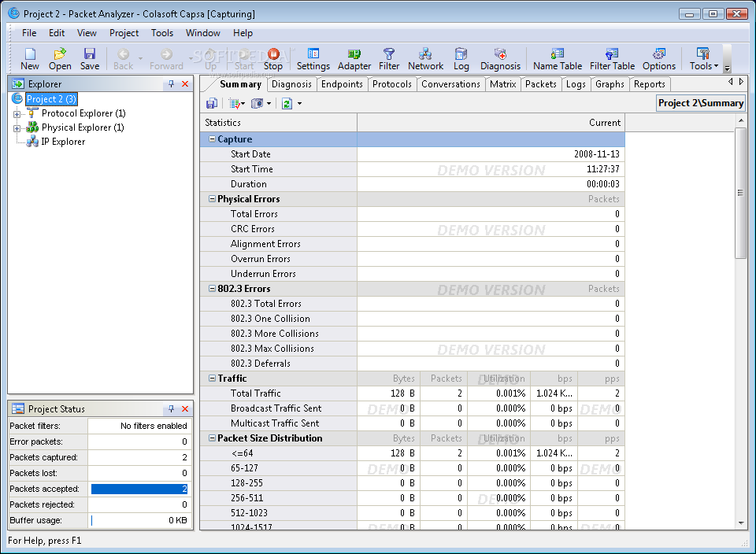Choose the Adapter toolbar icon
756x554 pixels.
[354, 59]
